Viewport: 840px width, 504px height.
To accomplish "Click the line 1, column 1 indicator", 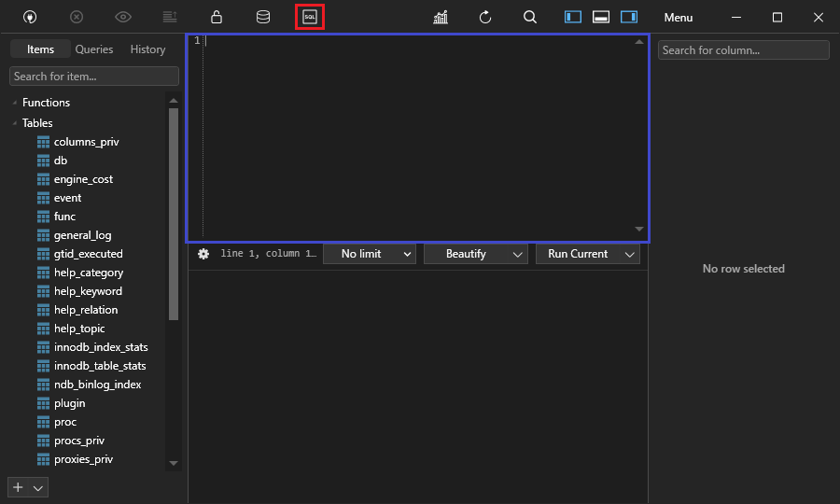I will tap(269, 253).
